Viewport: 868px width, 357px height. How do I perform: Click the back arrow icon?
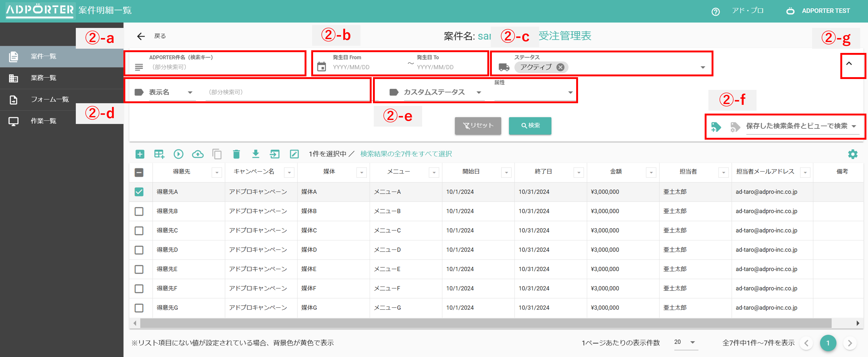pyautogui.click(x=141, y=36)
